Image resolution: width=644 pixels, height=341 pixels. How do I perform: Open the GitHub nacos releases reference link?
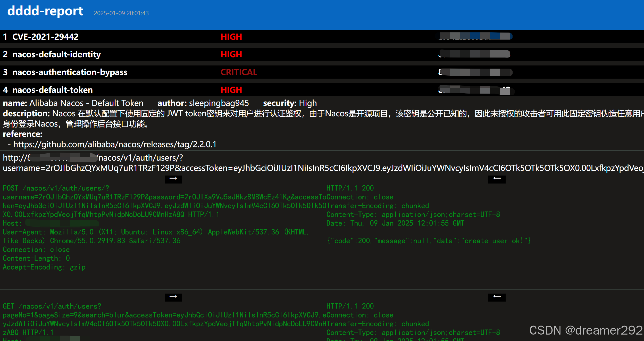(115, 144)
